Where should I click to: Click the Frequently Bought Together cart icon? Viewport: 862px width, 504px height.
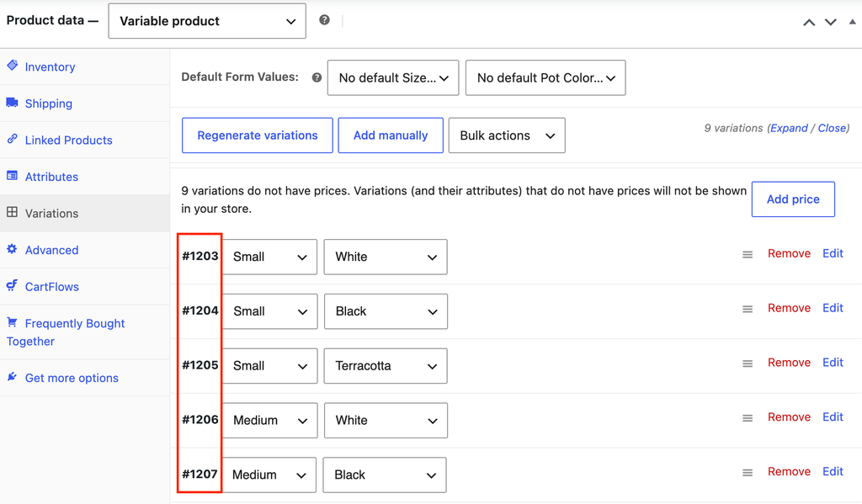coord(12,322)
